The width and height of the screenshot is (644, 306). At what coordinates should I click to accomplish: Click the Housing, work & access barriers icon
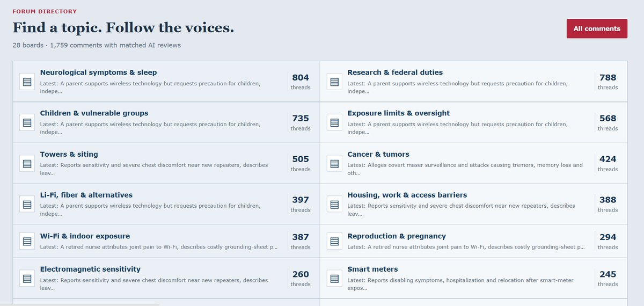(334, 204)
